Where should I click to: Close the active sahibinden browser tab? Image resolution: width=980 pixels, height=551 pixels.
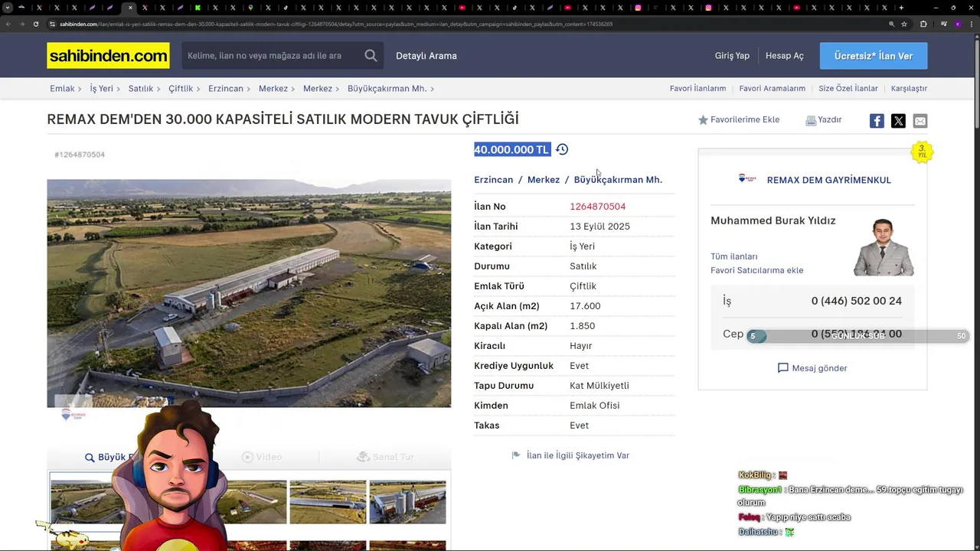(x=130, y=8)
